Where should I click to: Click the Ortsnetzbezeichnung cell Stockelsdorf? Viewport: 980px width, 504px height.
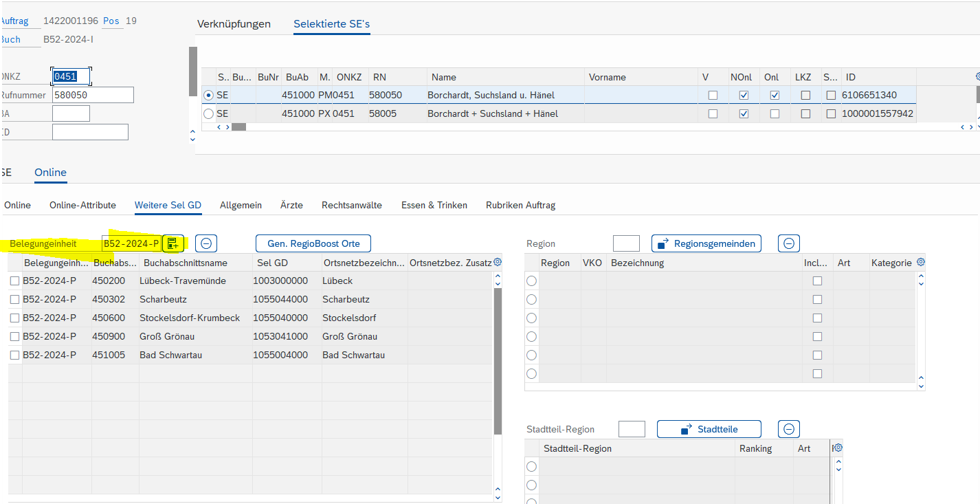tap(349, 318)
